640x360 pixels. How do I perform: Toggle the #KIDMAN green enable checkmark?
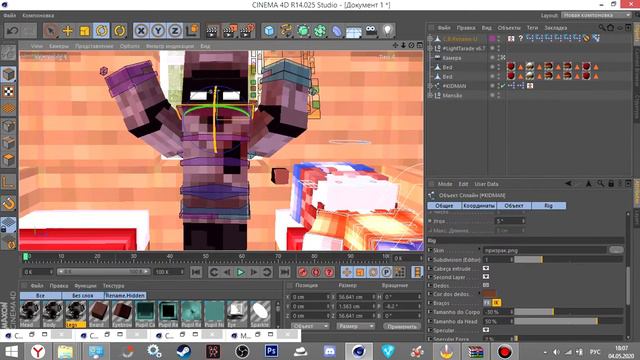[x=502, y=86]
